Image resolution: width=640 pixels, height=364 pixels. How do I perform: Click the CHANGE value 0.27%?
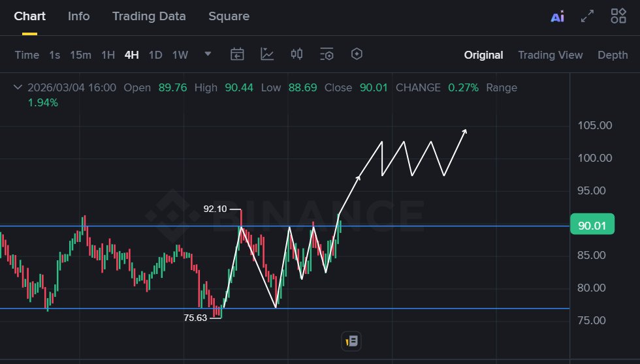point(463,87)
